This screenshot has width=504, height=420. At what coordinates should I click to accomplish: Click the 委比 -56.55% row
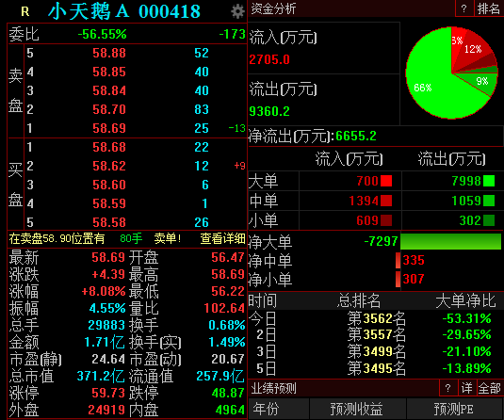click(x=127, y=34)
